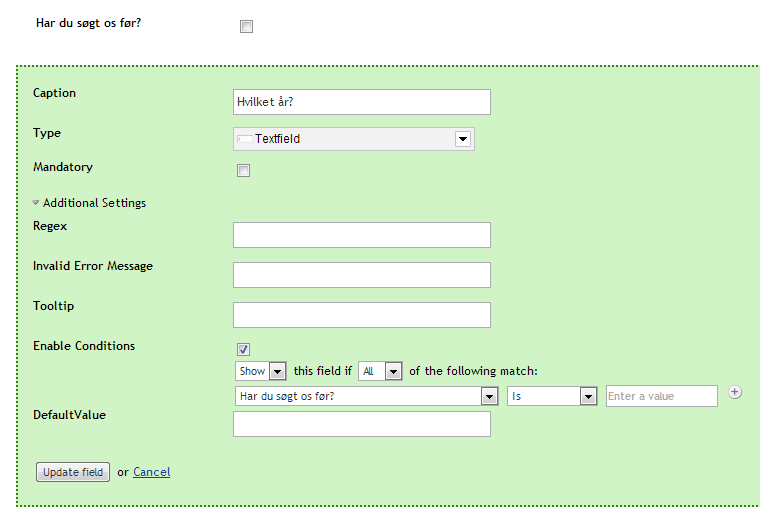
Task: Click the 'Enter a value' condition field
Action: [x=662, y=396]
